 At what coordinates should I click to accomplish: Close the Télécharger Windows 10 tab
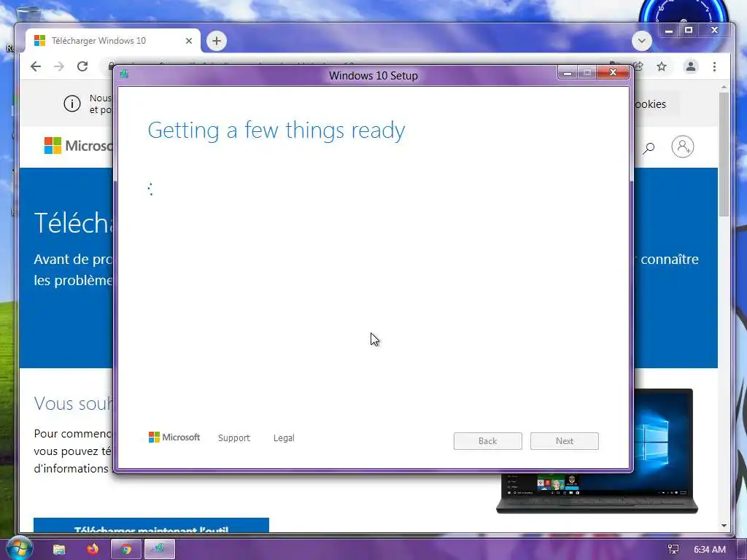coord(189,41)
